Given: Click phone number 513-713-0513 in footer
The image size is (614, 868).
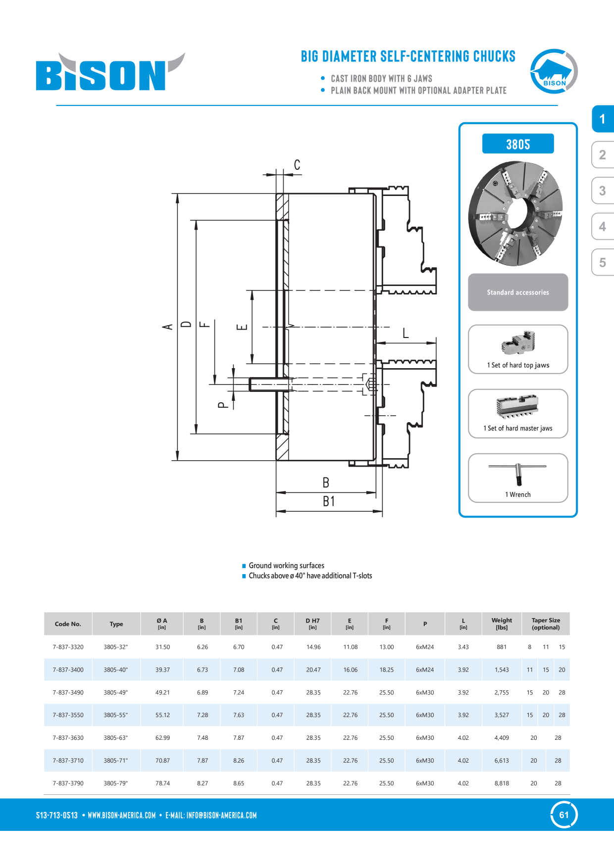Looking at the screenshot, I should 57,815.
